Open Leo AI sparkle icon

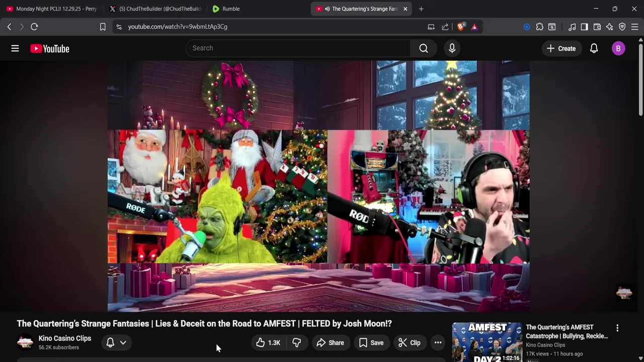[610, 27]
